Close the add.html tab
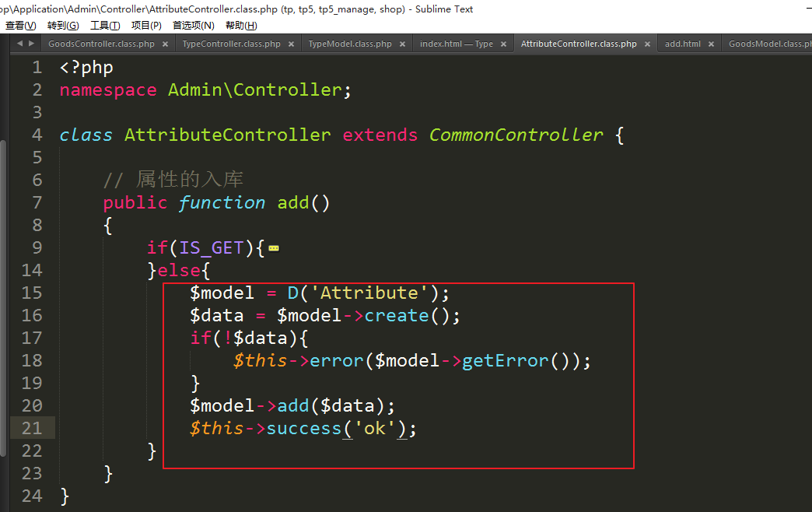The image size is (812, 512). 711,44
